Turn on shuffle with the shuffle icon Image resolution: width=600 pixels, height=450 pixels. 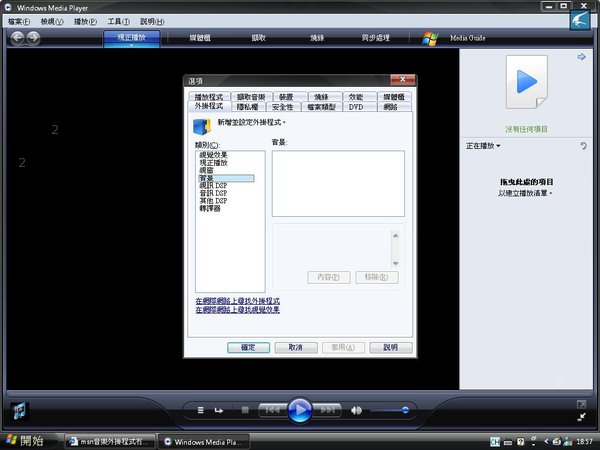click(x=201, y=410)
